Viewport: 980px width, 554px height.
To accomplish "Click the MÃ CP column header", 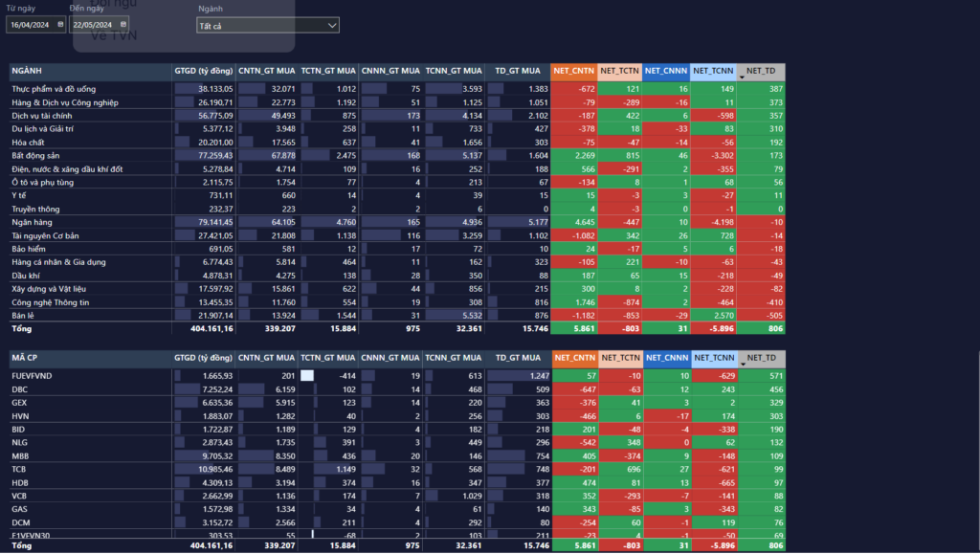I will tap(25, 359).
